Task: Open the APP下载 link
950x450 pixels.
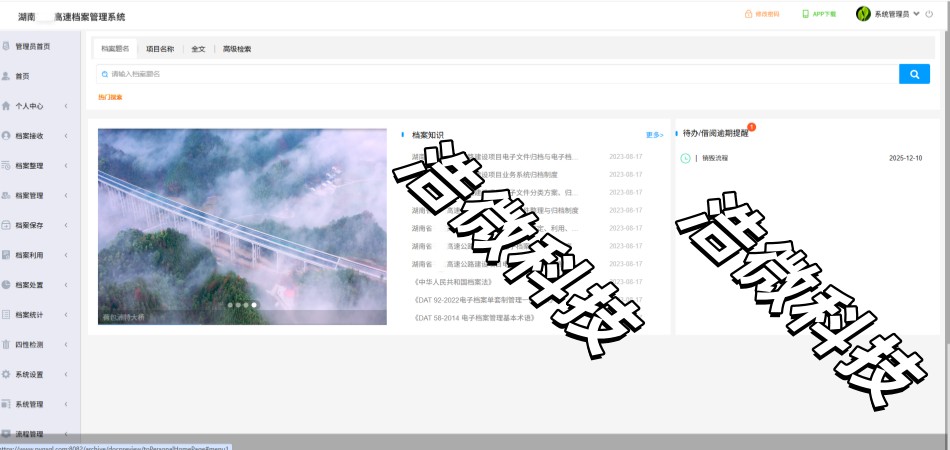Action: tap(824, 14)
